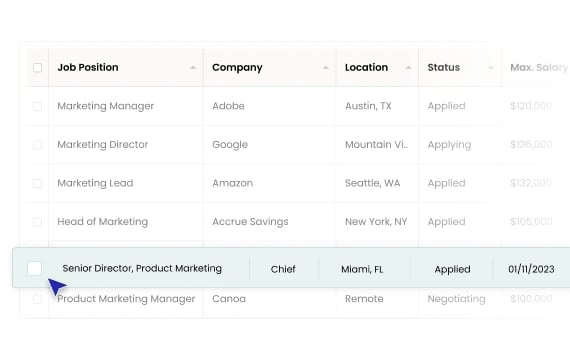Click the Job Position column header
Image resolution: width=570 pixels, height=360 pixels.
pyautogui.click(x=88, y=67)
